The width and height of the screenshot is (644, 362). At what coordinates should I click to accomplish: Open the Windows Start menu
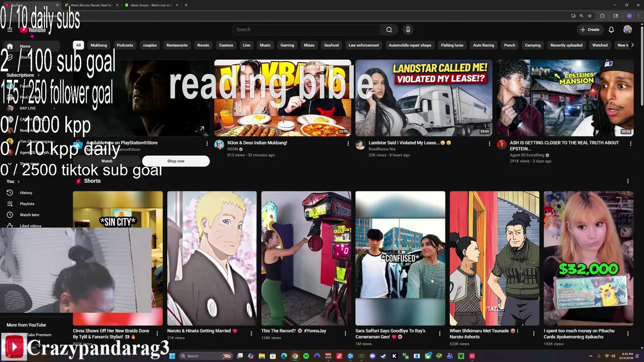coord(172,356)
